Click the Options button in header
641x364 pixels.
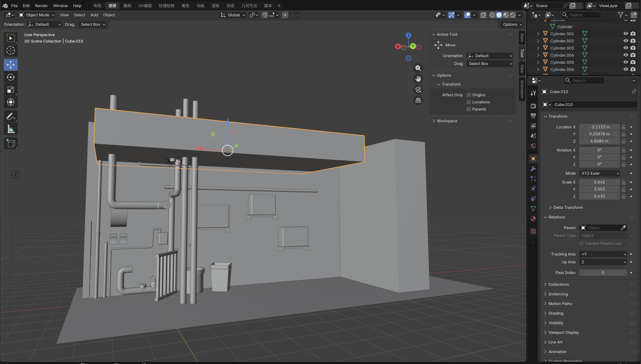512,25
